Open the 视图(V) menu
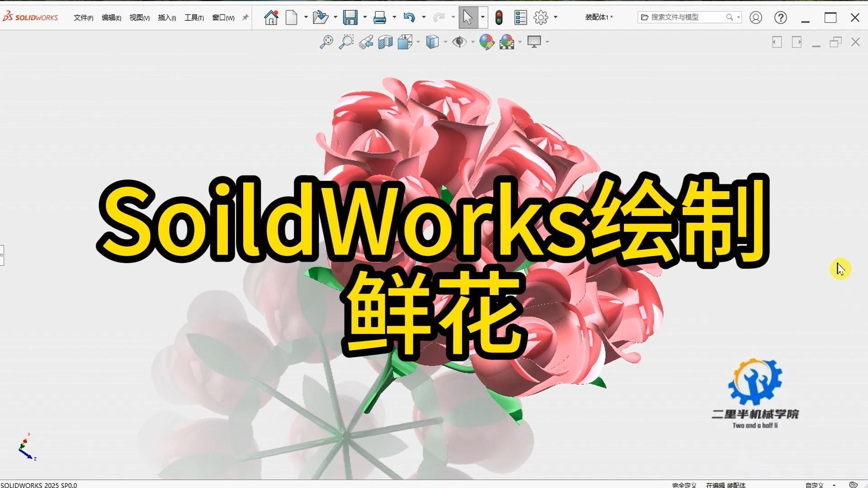Screen dimensions: 868x488 tap(139, 18)
